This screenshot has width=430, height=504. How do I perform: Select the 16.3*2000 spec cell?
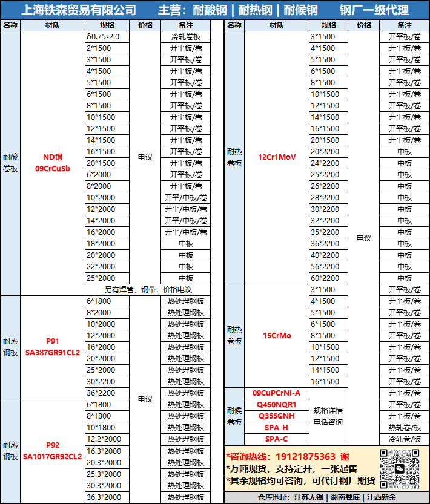[x=107, y=451]
